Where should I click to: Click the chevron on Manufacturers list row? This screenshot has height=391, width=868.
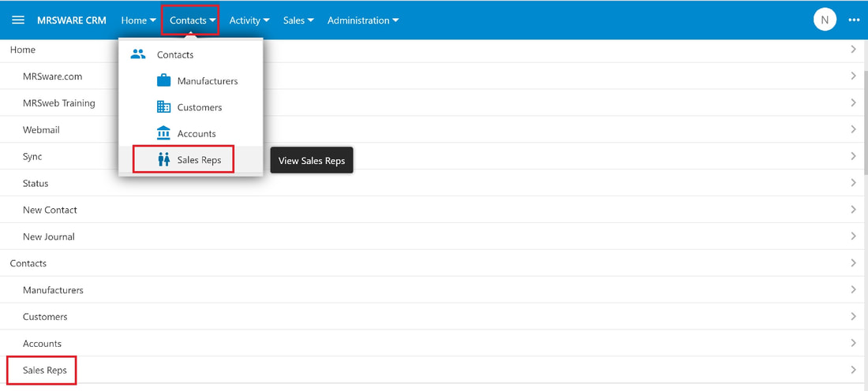pos(853,289)
